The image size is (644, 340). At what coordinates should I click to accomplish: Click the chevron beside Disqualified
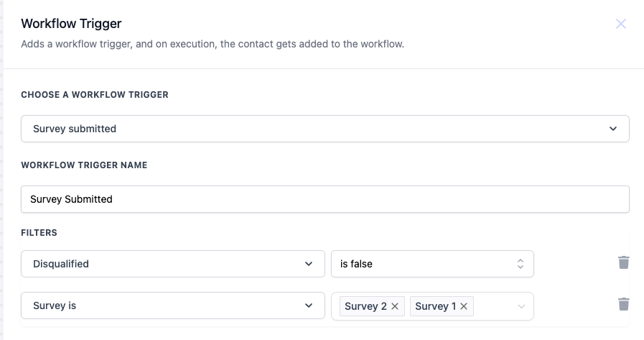click(309, 264)
